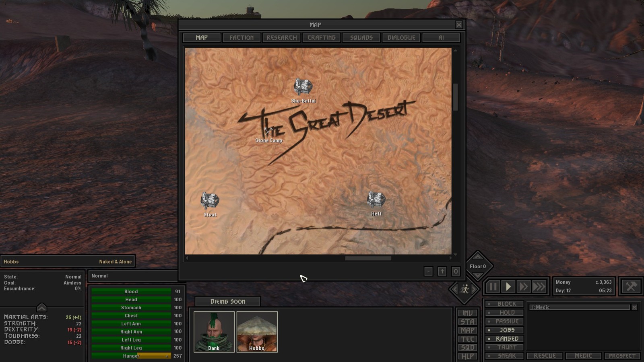This screenshot has width=644, height=362.
Task: Select the Heft city marker
Action: point(376,200)
